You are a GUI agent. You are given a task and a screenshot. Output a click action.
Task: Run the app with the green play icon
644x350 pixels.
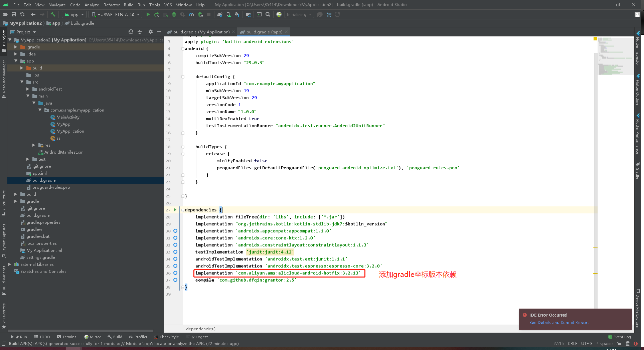point(148,14)
